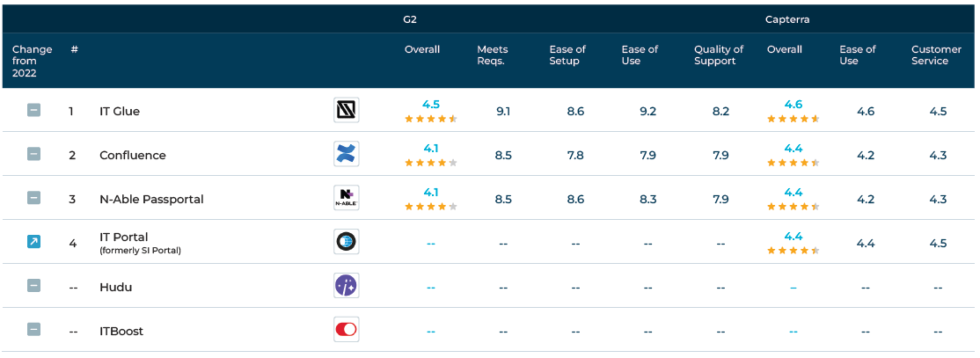Viewport: 980px width, 358px height.
Task: Sort by the Meets Reqs. column header
Action: (x=493, y=55)
